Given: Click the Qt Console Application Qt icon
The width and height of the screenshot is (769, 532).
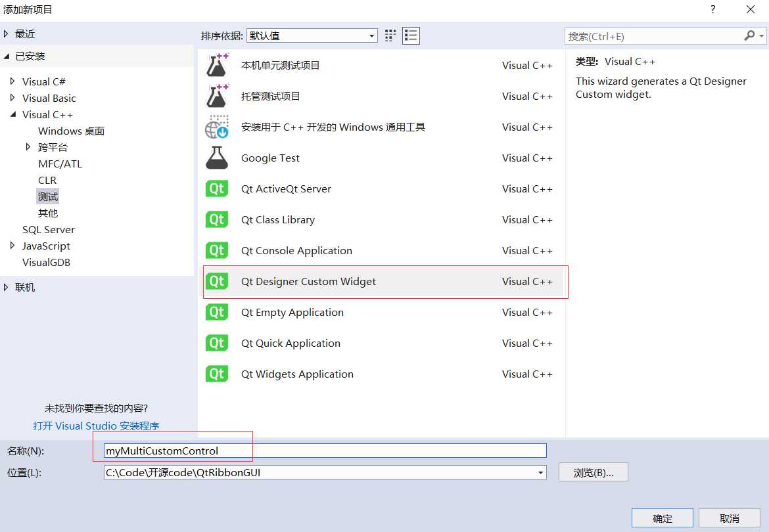Looking at the screenshot, I should pyautogui.click(x=217, y=250).
